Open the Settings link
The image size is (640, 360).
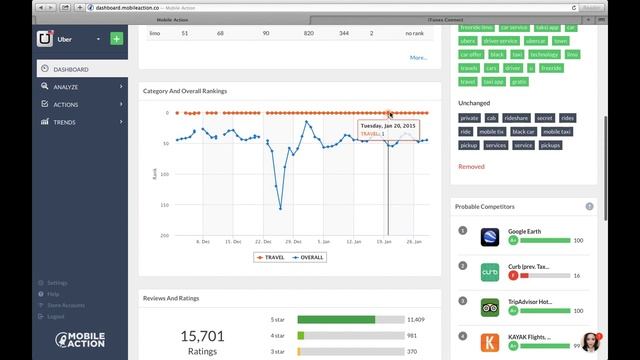[x=57, y=282]
